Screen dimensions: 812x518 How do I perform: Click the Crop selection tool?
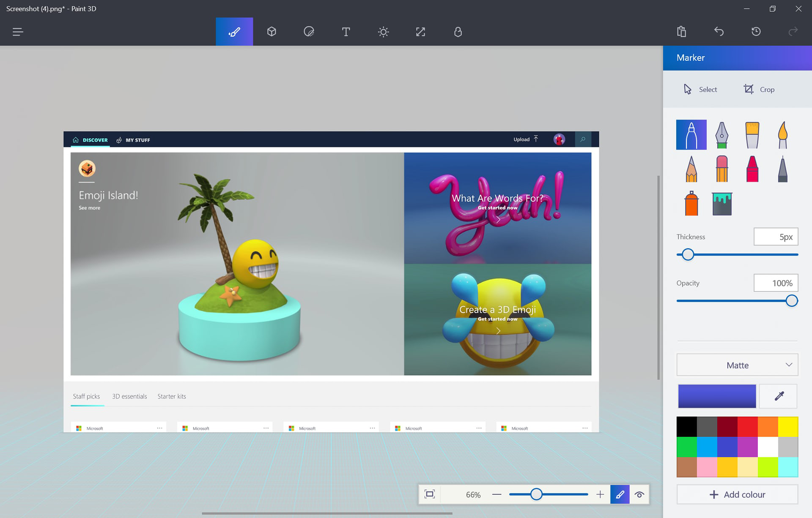click(759, 89)
